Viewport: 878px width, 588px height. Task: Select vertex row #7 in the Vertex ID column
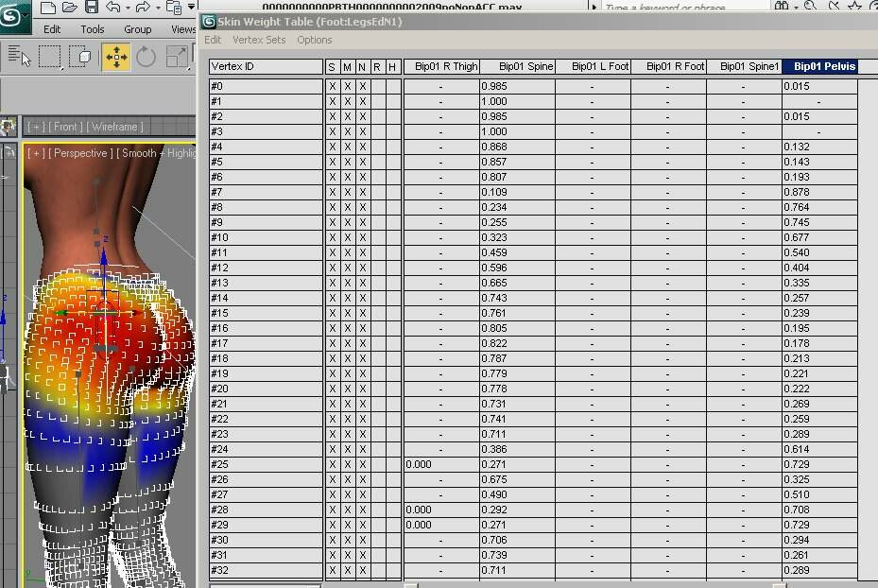pos(266,192)
